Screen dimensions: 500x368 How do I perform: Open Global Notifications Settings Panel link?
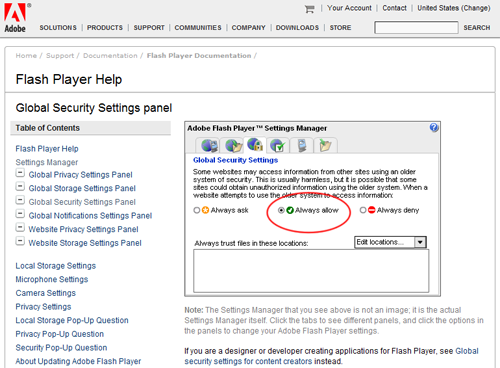point(90,216)
